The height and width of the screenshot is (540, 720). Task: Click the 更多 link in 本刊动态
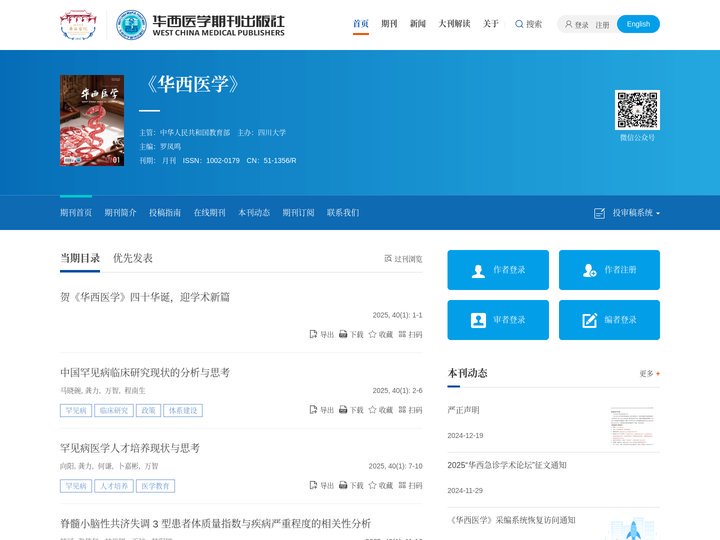click(647, 374)
